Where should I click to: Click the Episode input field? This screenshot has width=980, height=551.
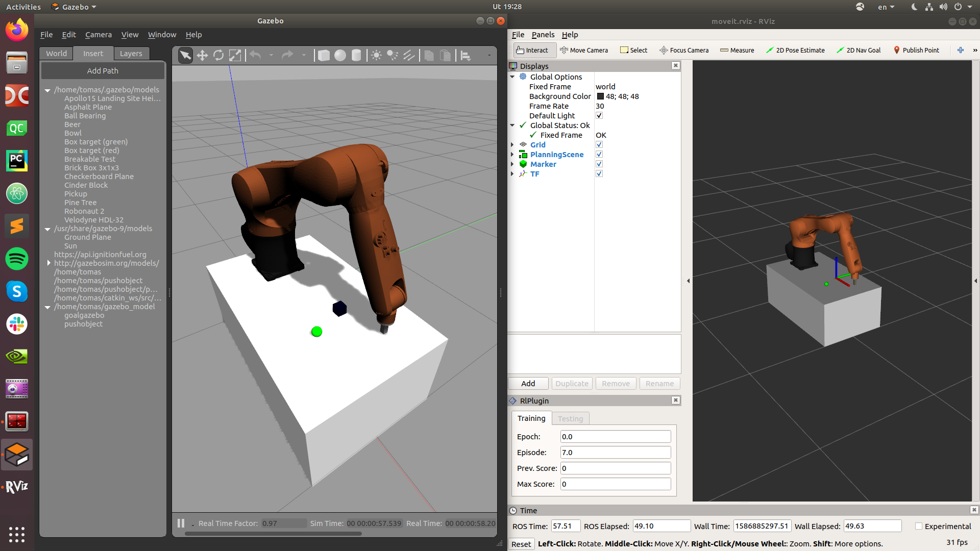coord(614,452)
